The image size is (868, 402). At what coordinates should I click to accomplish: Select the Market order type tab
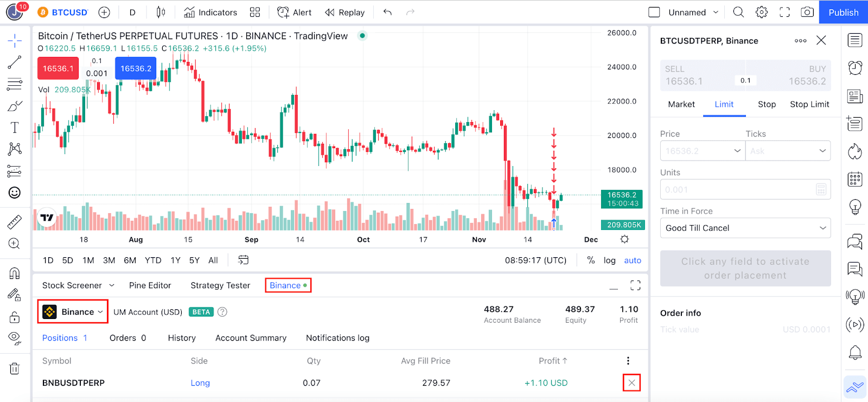681,104
